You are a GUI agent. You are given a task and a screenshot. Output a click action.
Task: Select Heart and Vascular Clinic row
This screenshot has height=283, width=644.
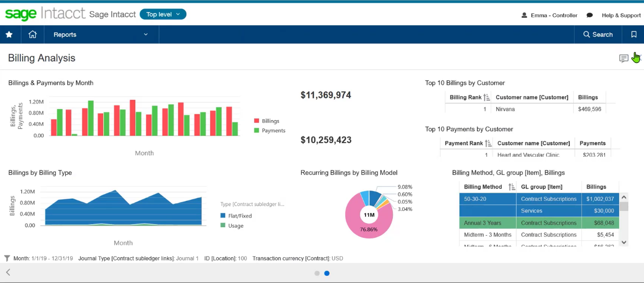526,154
